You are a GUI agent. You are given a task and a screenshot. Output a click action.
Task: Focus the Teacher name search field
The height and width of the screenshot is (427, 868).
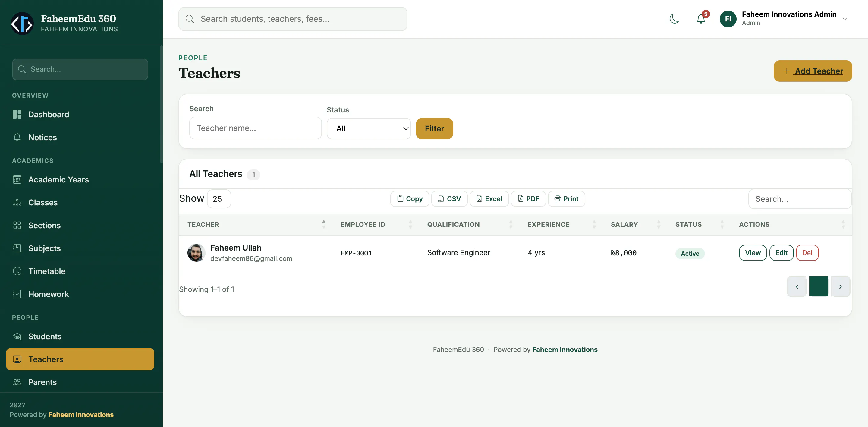[x=255, y=128]
